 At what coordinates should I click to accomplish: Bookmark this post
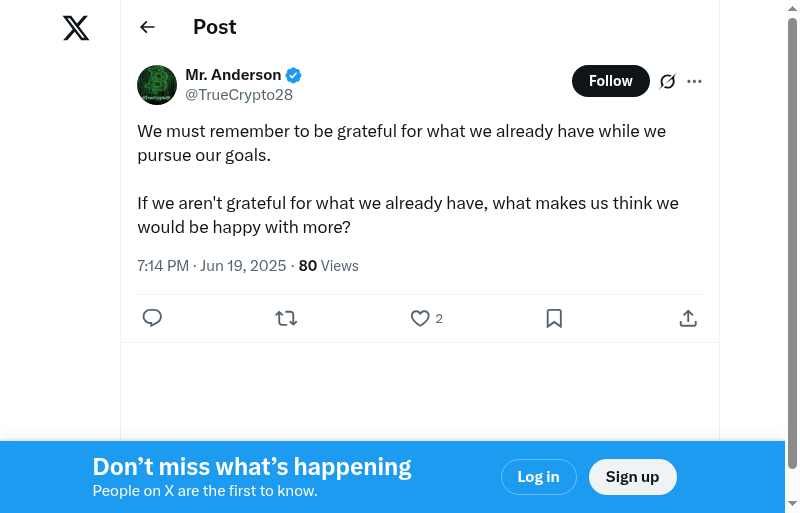click(x=554, y=318)
